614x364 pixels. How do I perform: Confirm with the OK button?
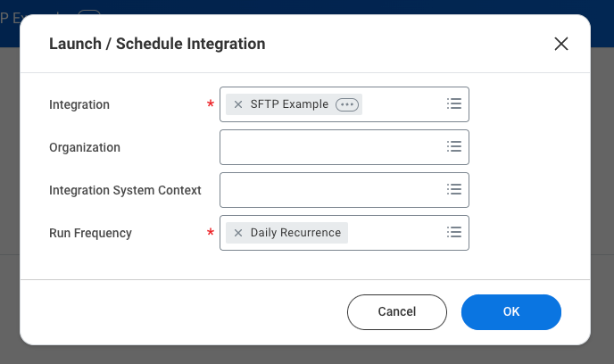pos(510,312)
